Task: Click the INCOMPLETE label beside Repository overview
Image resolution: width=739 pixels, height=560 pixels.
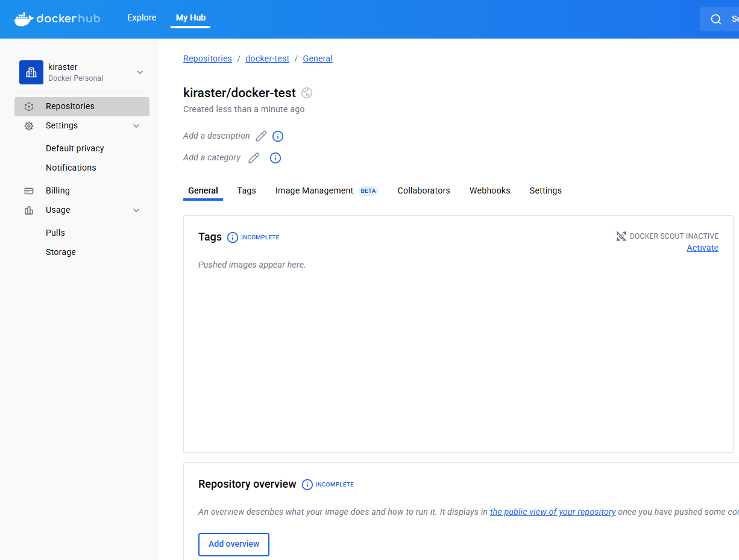Action: click(335, 485)
